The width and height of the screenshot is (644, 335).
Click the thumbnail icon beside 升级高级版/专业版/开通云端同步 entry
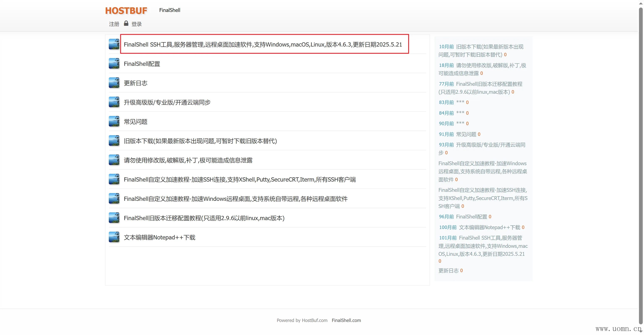[114, 102]
